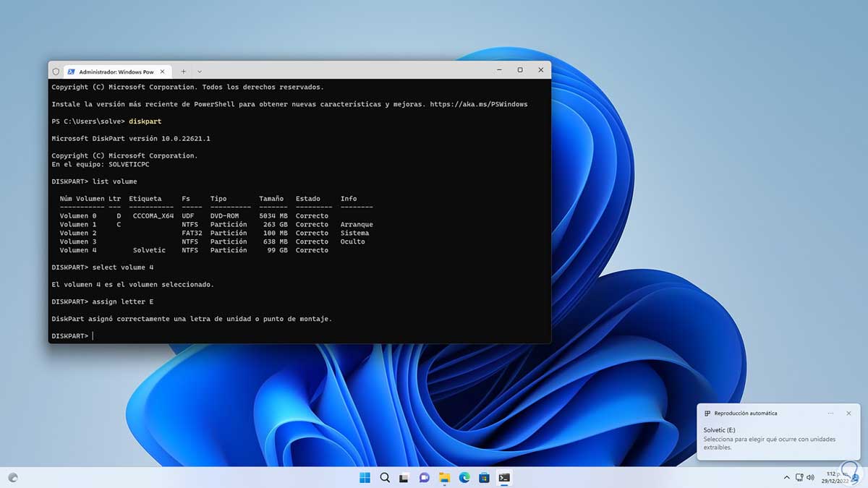Click the Volumen 2 row label
Screen dimensions: 868x488
pyautogui.click(x=78, y=233)
